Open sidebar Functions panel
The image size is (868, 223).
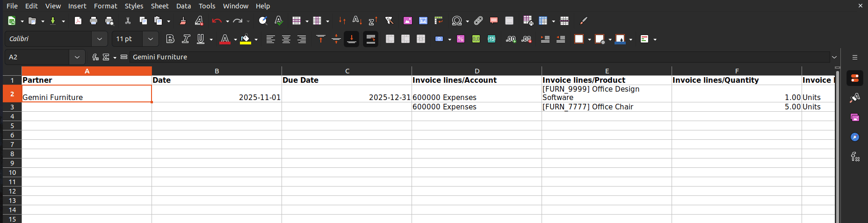[855, 157]
